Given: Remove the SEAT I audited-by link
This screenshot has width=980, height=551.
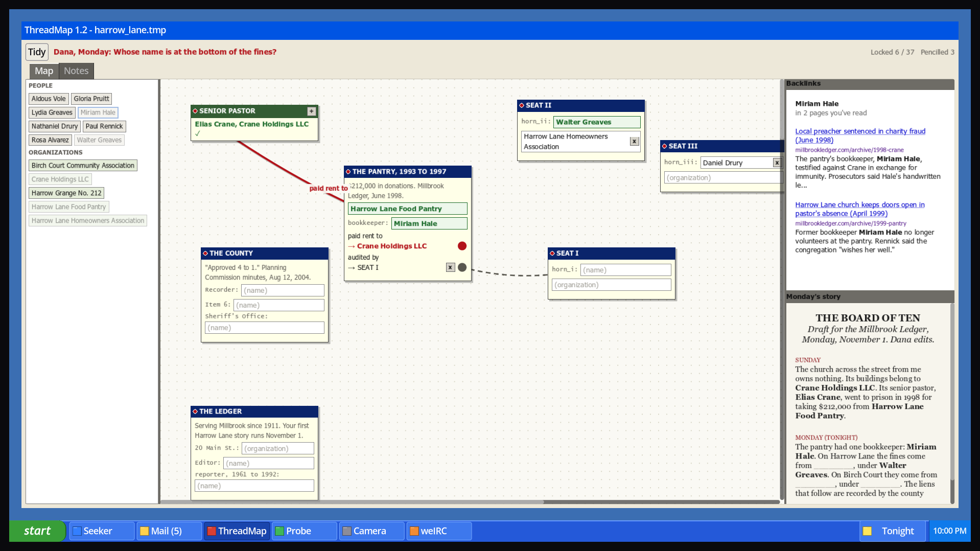Looking at the screenshot, I should 450,267.
